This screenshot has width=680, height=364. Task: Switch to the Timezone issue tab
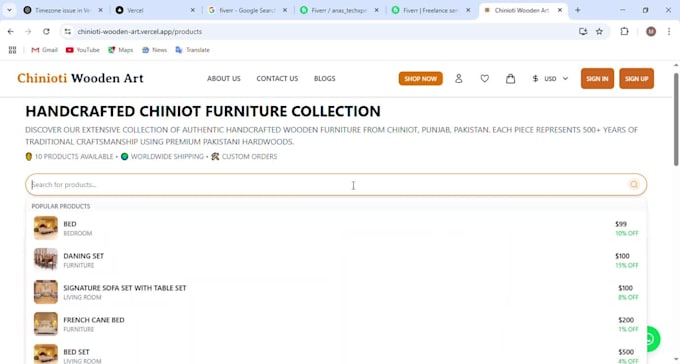[63, 10]
